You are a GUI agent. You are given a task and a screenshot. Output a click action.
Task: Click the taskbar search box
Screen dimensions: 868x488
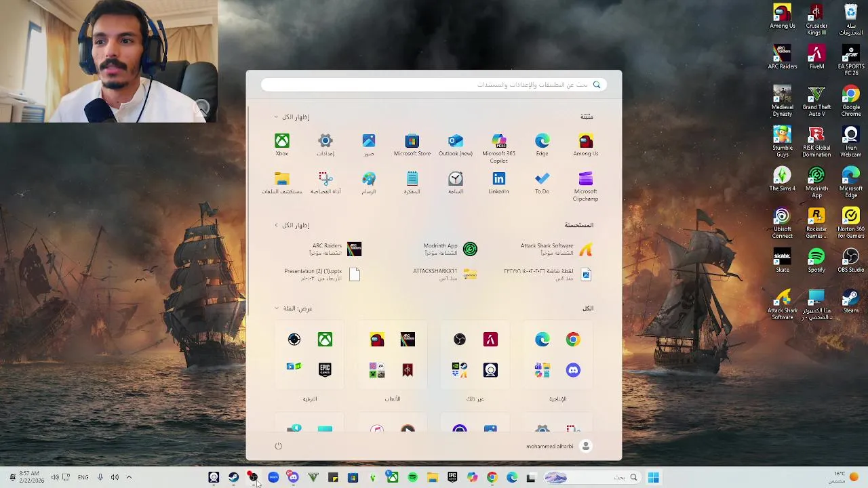click(x=593, y=478)
